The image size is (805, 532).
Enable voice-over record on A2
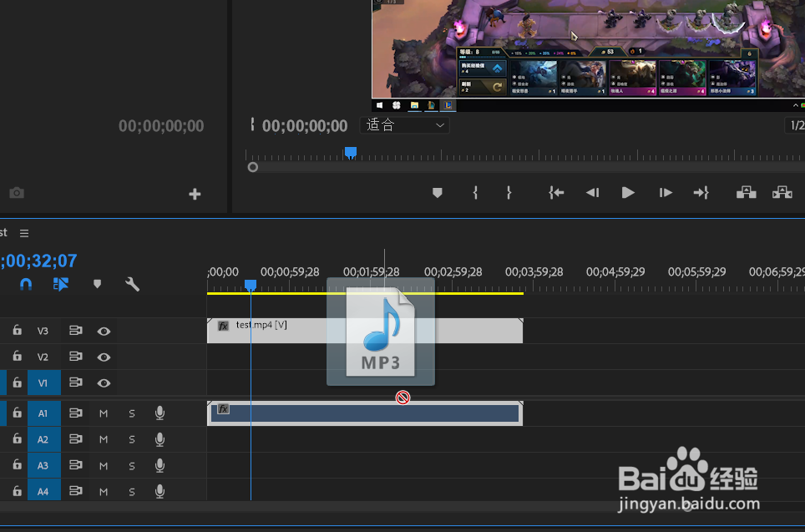point(159,439)
